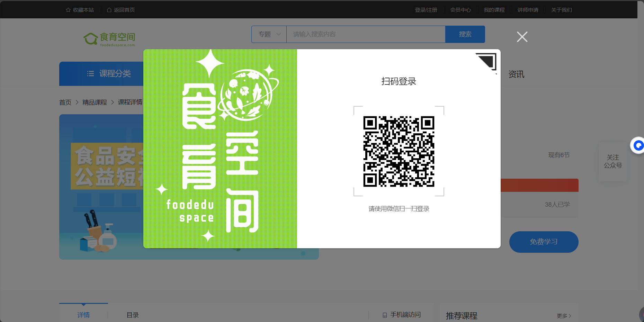
Task: Click 手机端访问 link
Action: (405, 314)
